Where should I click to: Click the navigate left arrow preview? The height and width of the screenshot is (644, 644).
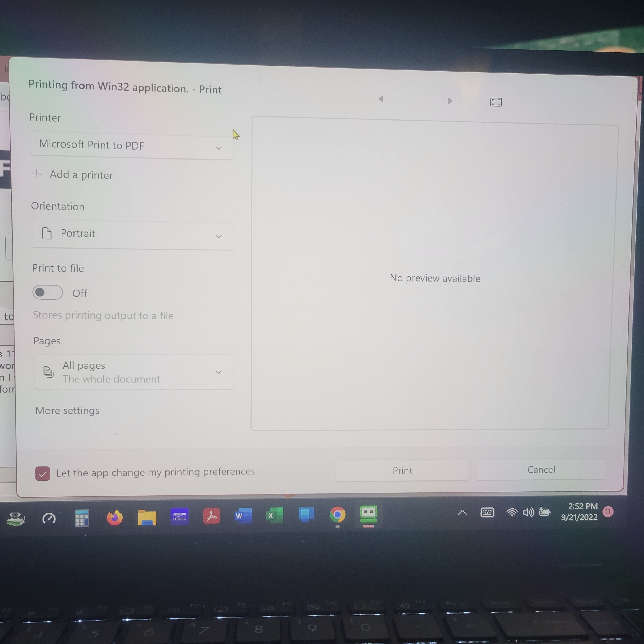(381, 101)
